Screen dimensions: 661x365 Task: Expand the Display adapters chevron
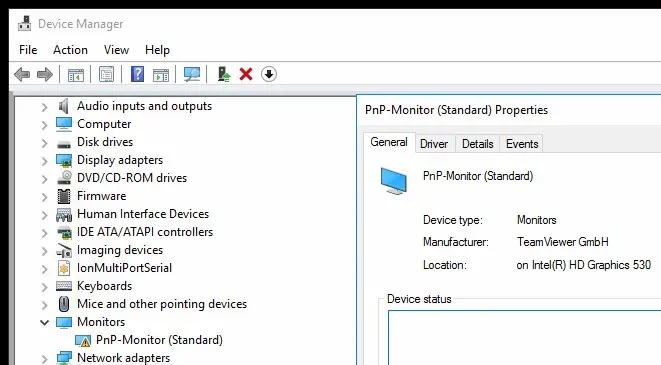pyautogui.click(x=44, y=161)
